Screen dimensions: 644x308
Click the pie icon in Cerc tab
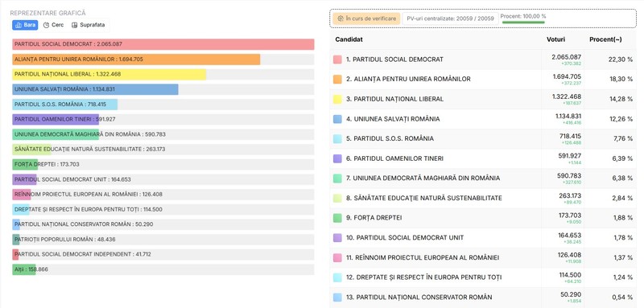pos(46,25)
